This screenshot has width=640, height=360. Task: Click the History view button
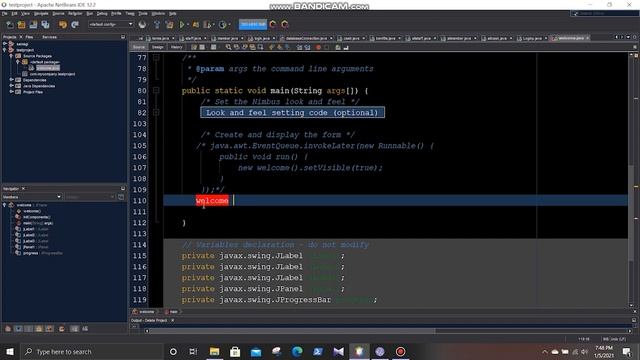176,47
